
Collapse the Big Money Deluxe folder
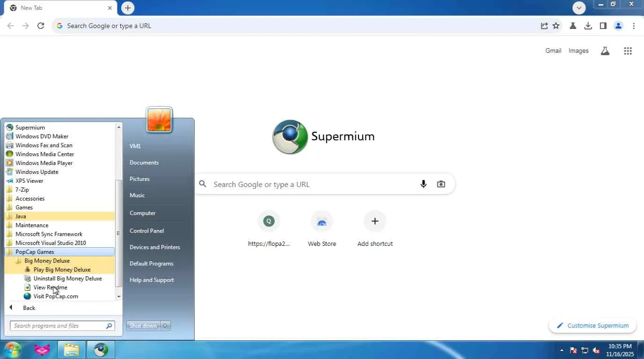(x=59, y=261)
